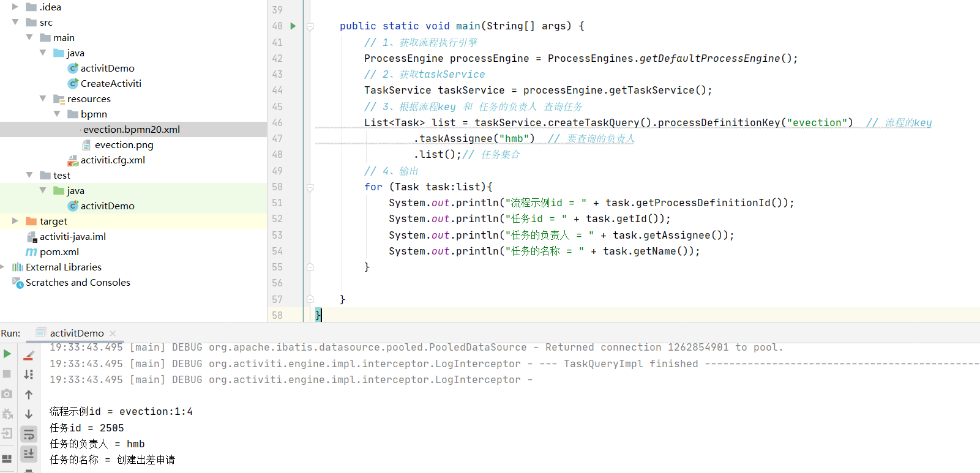Open activitDemo class under main java

(108, 68)
